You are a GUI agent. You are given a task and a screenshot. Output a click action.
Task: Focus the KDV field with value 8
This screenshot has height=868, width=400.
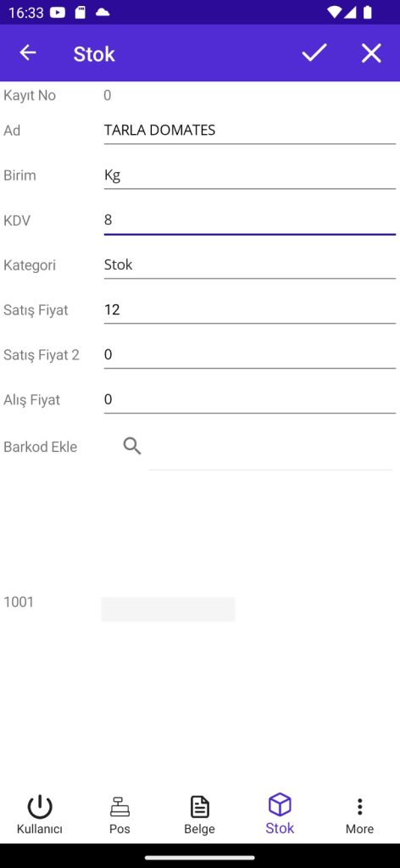[249, 220]
